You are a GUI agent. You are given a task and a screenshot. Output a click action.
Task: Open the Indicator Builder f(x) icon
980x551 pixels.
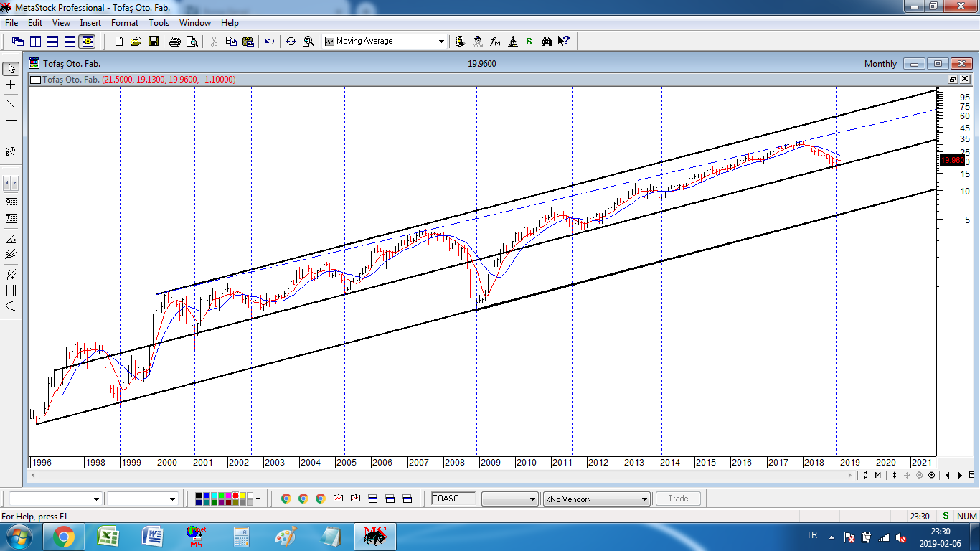tap(494, 42)
